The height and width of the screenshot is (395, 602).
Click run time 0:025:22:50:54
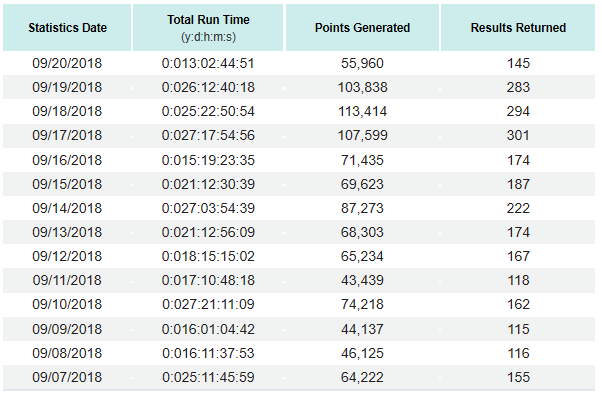tap(208, 111)
